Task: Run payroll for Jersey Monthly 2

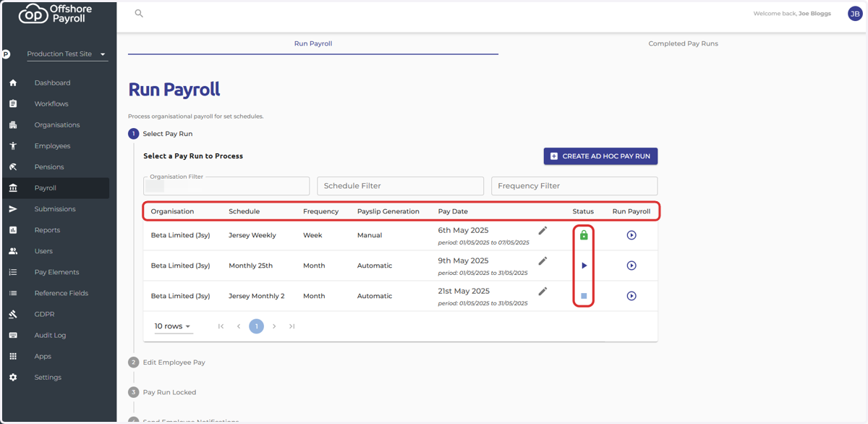Action: 631,296
